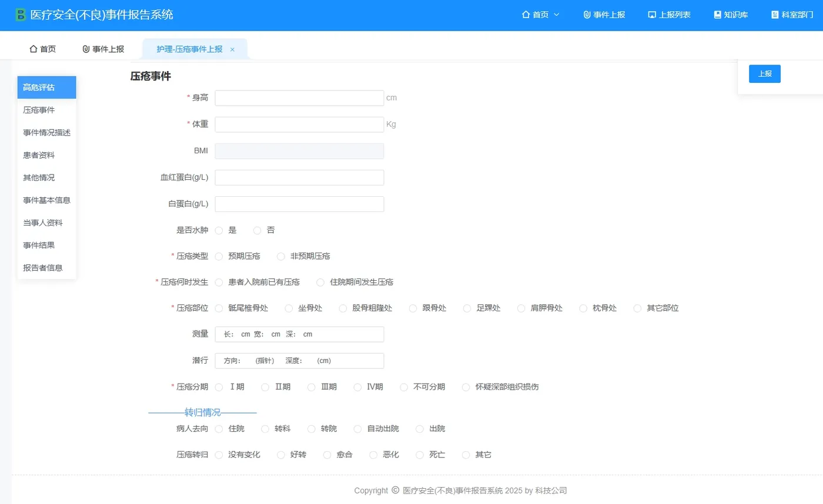Click the 知识库 book icon
Image resolution: width=823 pixels, height=504 pixels.
pyautogui.click(x=717, y=15)
